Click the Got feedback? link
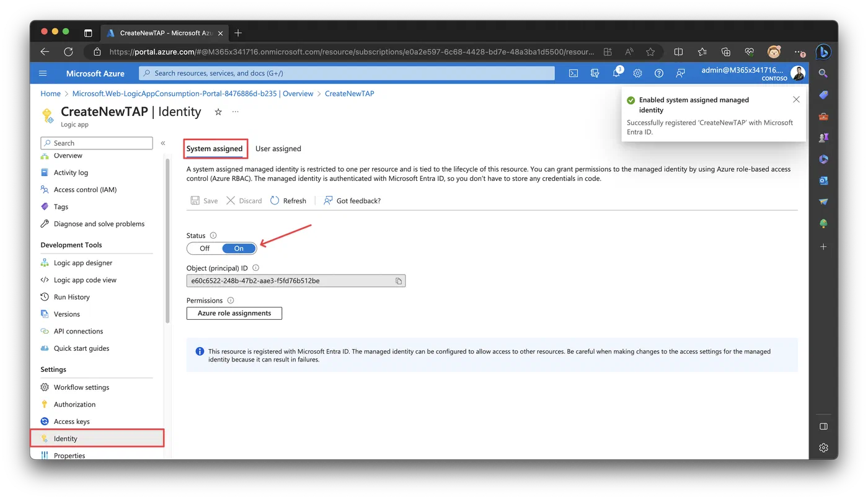Image resolution: width=868 pixels, height=499 pixels. point(352,201)
